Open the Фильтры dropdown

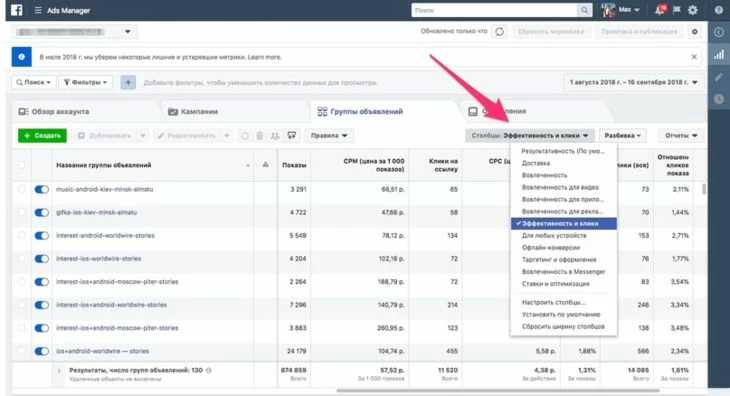[85, 82]
